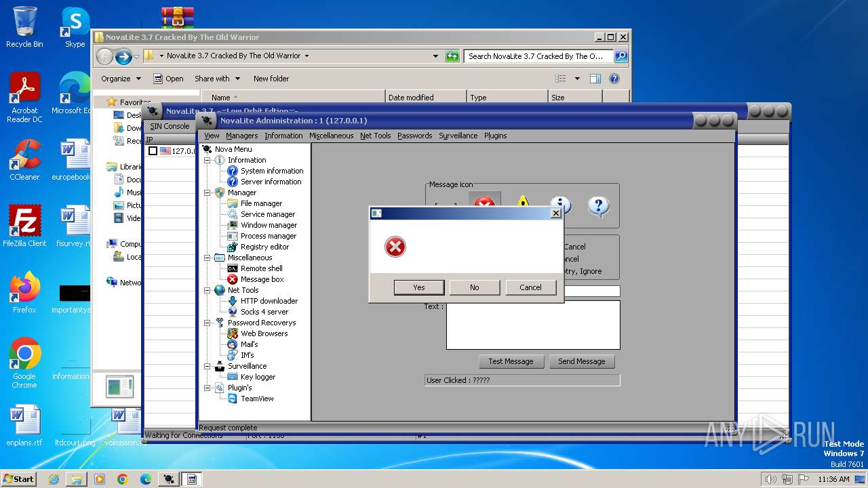Launch File manager from the tree

pos(261,203)
